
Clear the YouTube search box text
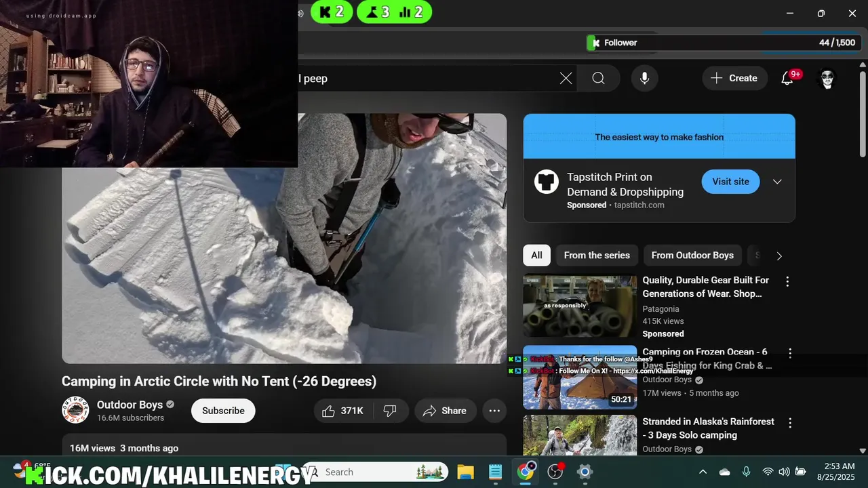pos(566,79)
